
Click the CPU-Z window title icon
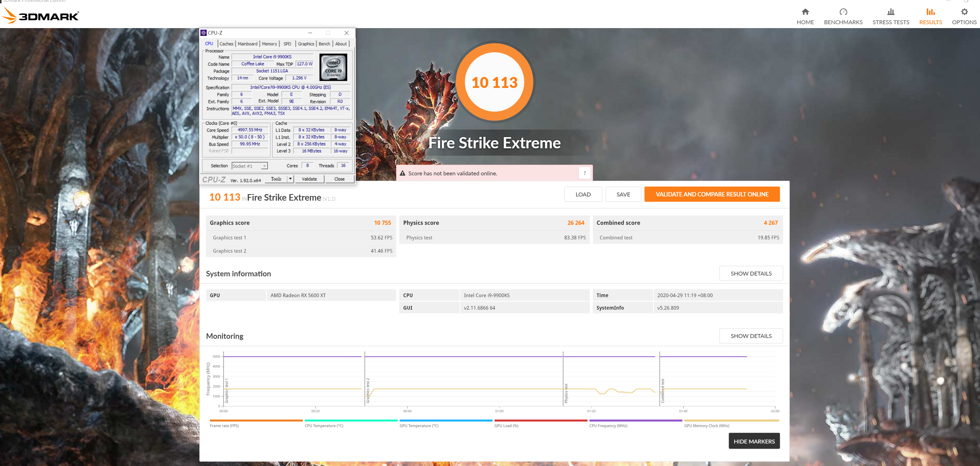click(204, 33)
